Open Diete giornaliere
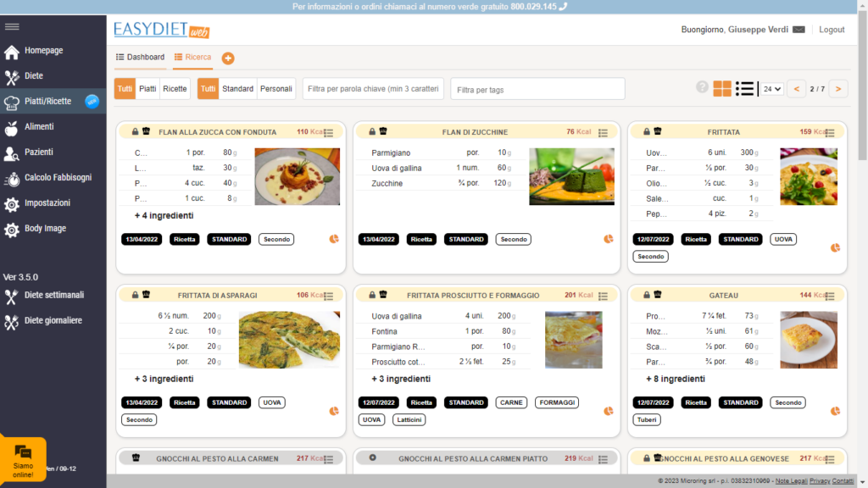 coord(53,321)
